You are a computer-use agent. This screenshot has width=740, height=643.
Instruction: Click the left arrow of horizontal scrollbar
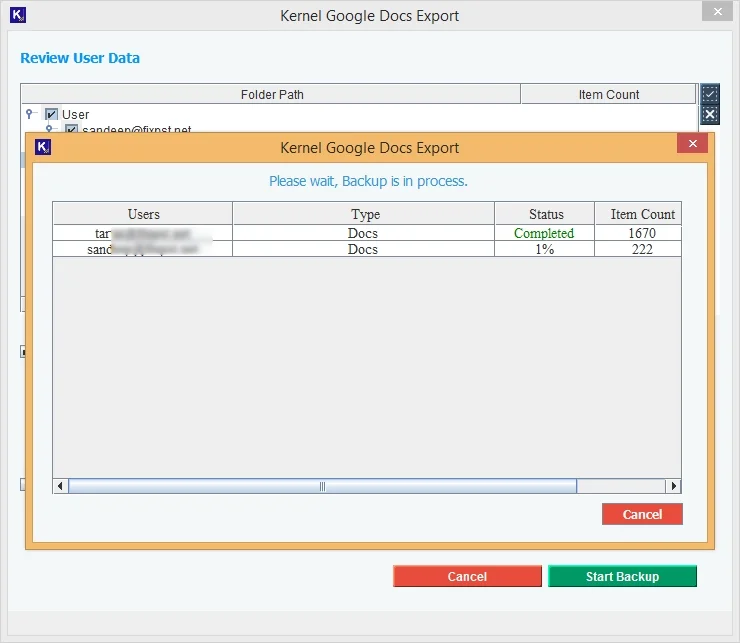[x=60, y=486]
